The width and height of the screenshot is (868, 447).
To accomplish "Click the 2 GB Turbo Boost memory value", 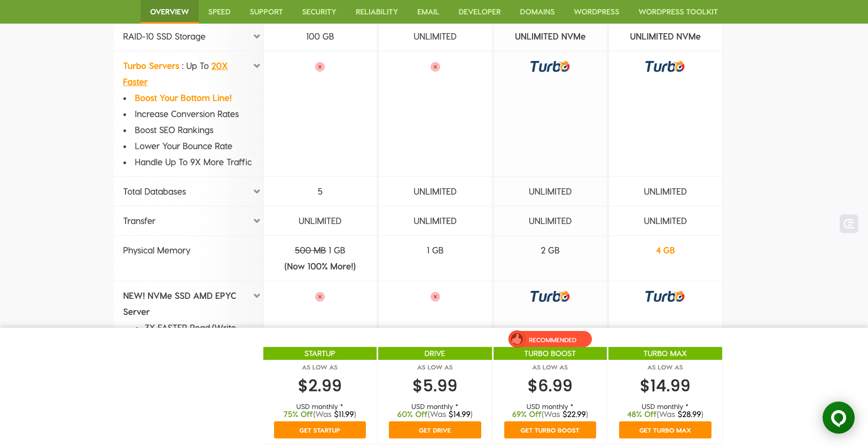I will click(x=550, y=250).
